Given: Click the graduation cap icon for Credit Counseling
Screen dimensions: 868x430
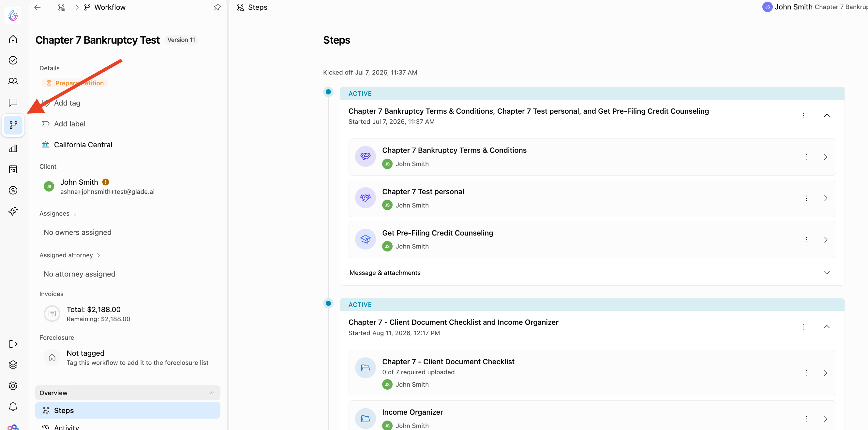Looking at the screenshot, I should [365, 239].
